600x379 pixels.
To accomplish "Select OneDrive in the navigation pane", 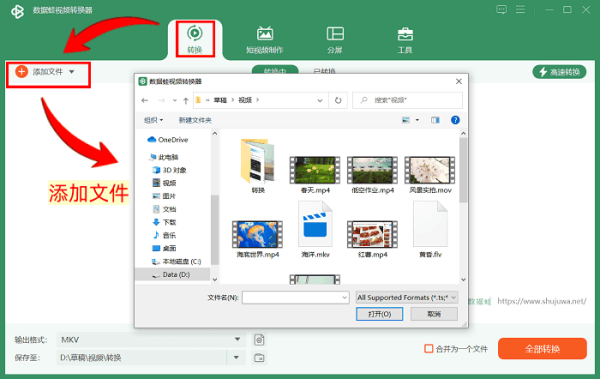I will (x=168, y=140).
